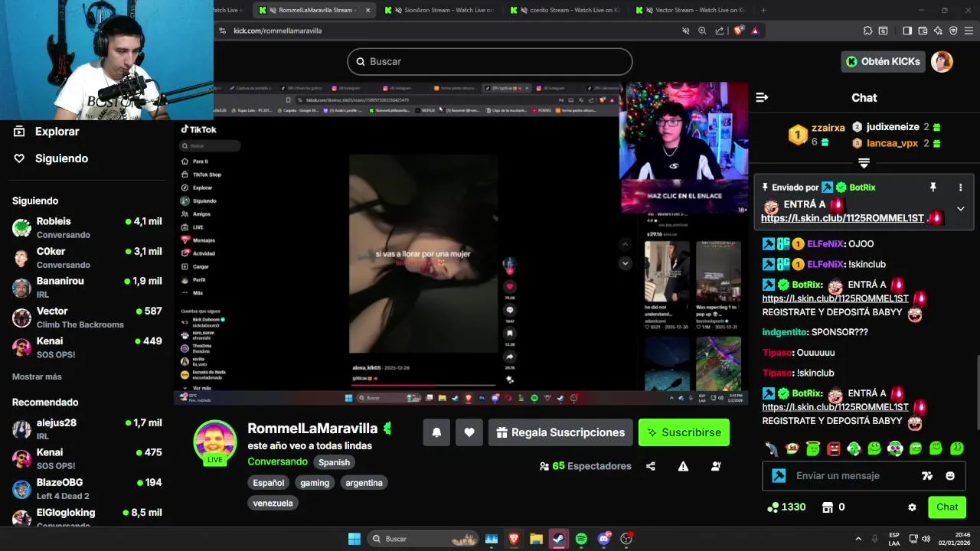Show hidden system tray icons

pos(857,539)
